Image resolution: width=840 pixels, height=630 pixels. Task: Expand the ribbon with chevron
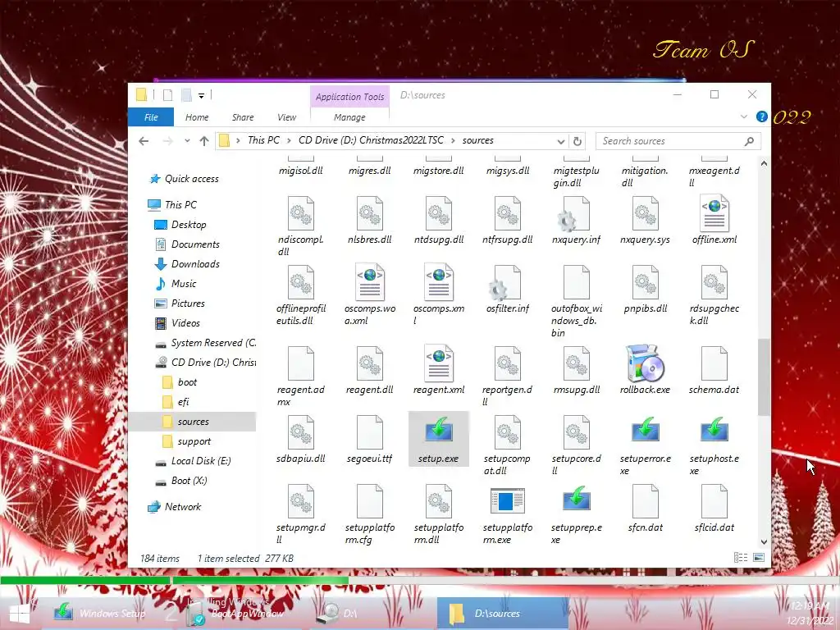coord(743,116)
